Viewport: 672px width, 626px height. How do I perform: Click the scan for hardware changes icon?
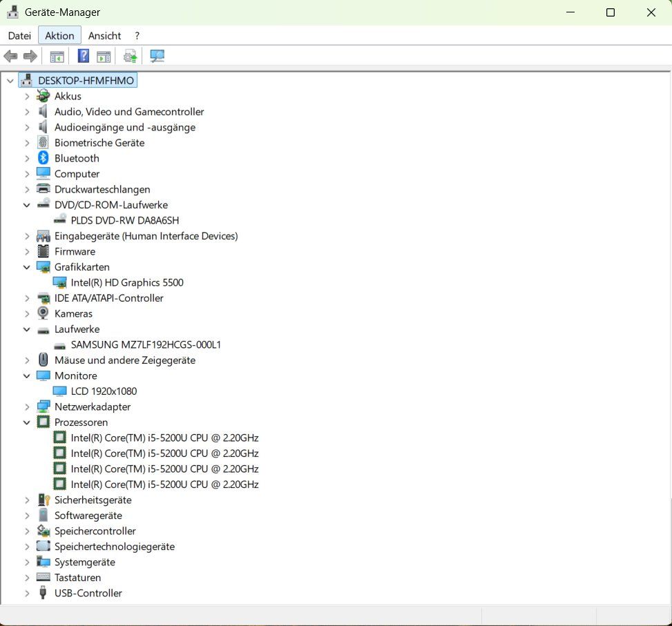click(x=157, y=56)
